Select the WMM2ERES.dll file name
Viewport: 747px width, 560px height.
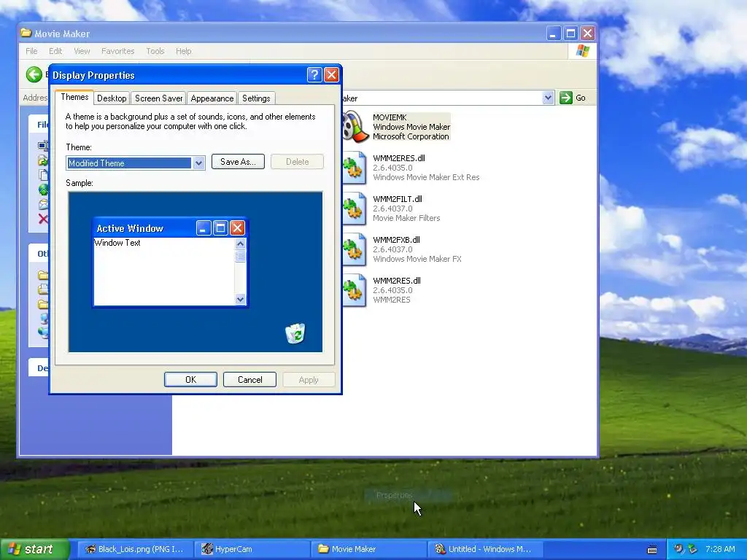tap(399, 158)
